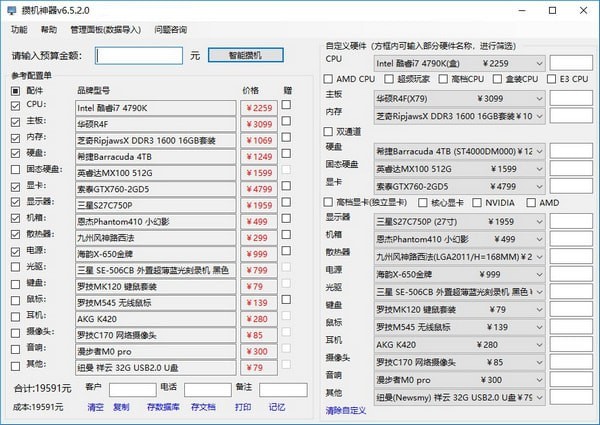This screenshot has height=425, width=600.
Task: Click the 清除自定义 link
Action: 347,410
